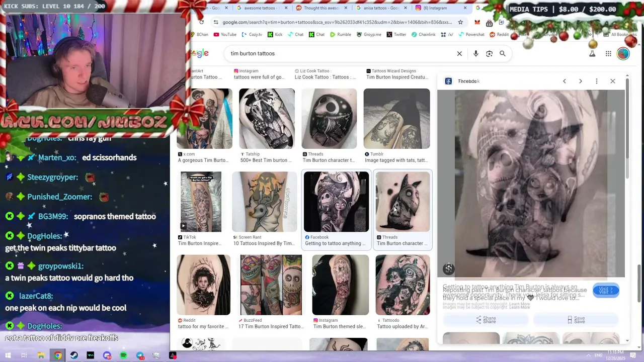644x362 pixels.
Task: Open the Reddit bookmark
Action: [x=499, y=35]
